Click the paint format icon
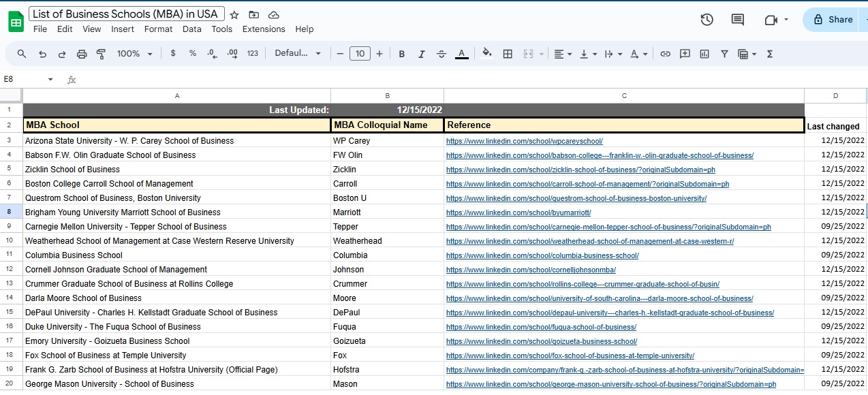Image resolution: width=868 pixels, height=395 pixels. 102,54
